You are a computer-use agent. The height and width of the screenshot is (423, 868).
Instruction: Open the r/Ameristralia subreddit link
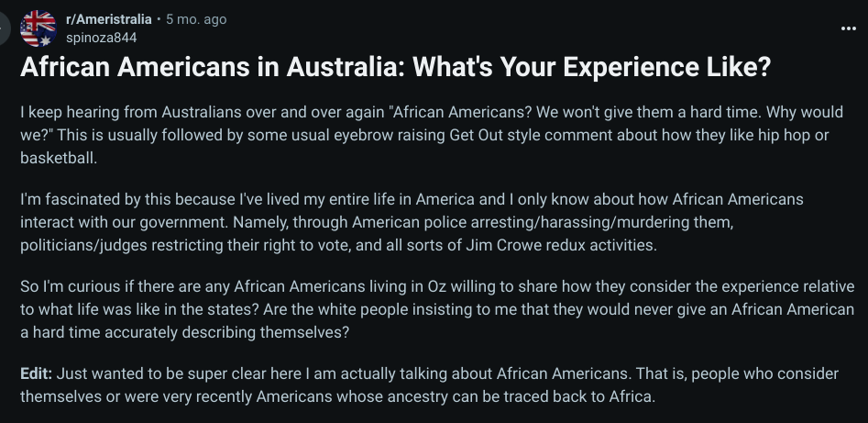pos(108,19)
